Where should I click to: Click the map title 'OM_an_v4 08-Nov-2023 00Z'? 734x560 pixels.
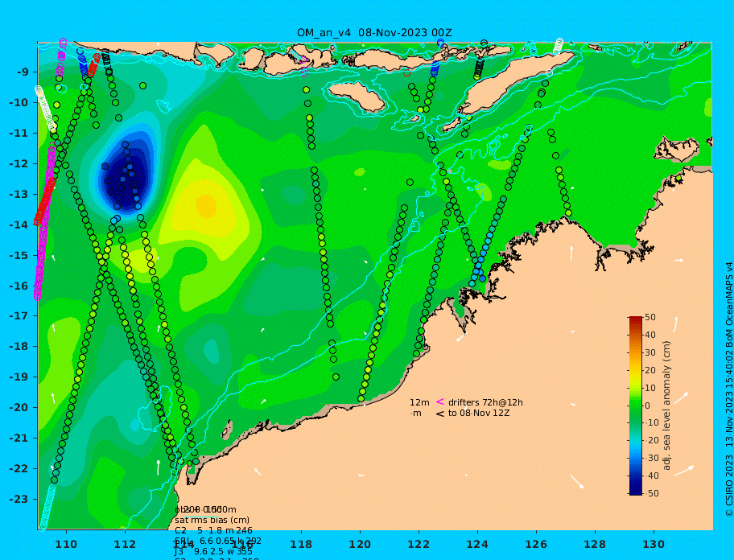374,33
